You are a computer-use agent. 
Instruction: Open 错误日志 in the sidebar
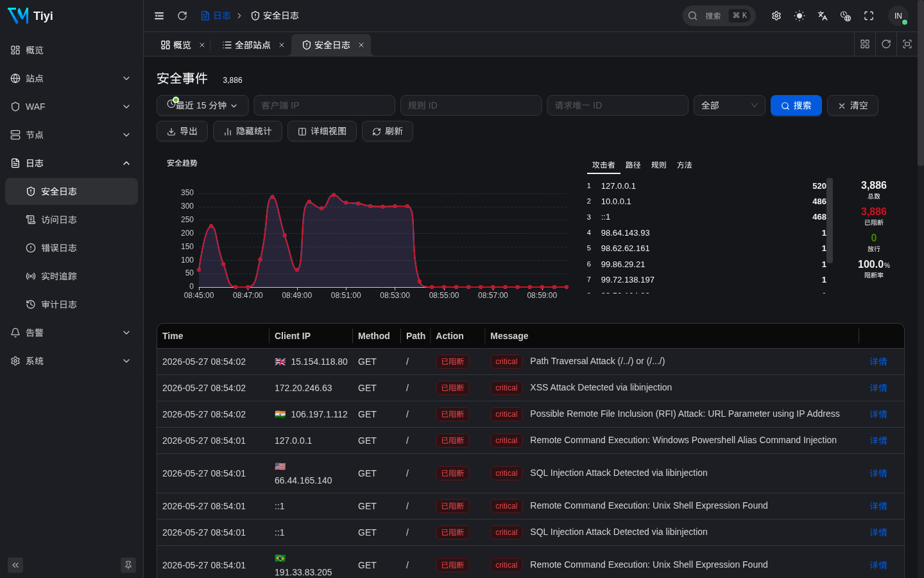point(71,248)
